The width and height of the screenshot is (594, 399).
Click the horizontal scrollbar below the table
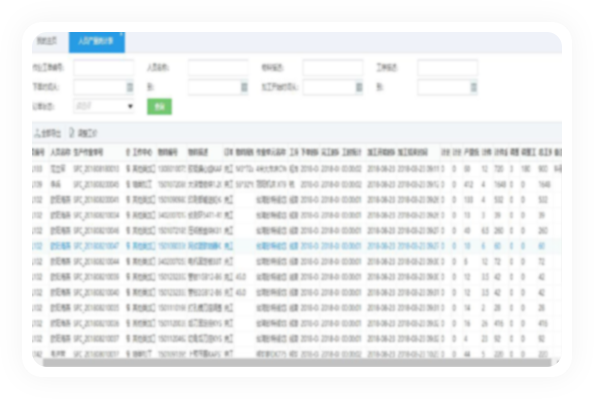[297, 363]
